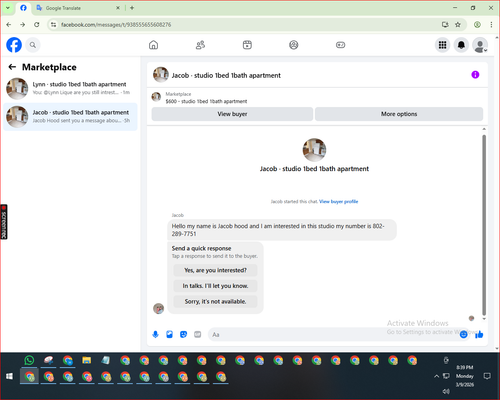Send quick response Yes, are you interested?
Viewport: 500px width, 400px height.
click(215, 270)
